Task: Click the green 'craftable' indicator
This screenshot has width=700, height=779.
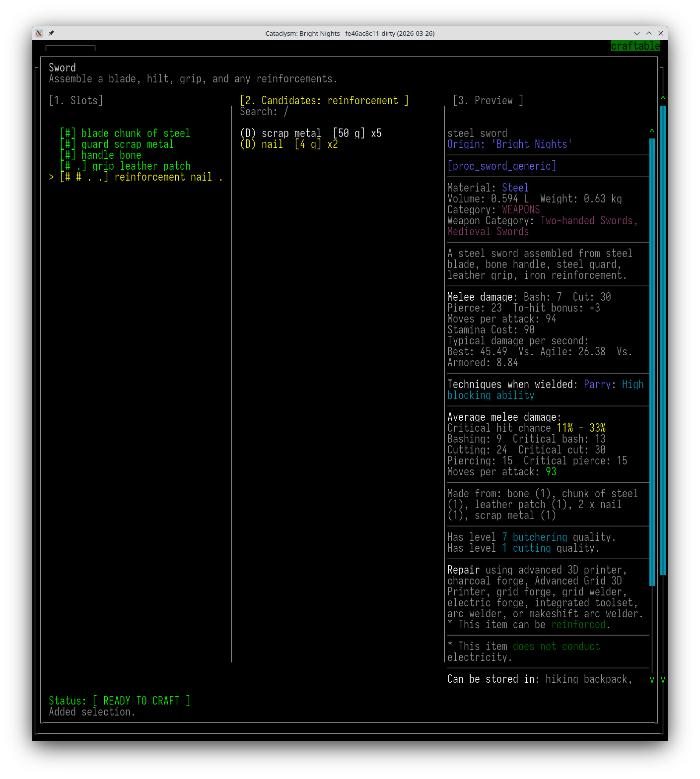Action: click(635, 46)
